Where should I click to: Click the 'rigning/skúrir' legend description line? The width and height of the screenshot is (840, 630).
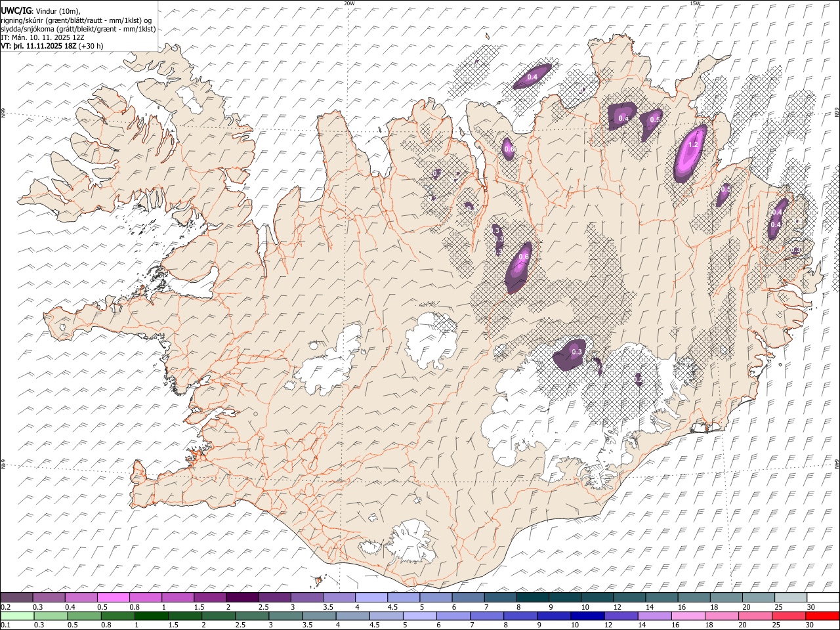(x=77, y=20)
